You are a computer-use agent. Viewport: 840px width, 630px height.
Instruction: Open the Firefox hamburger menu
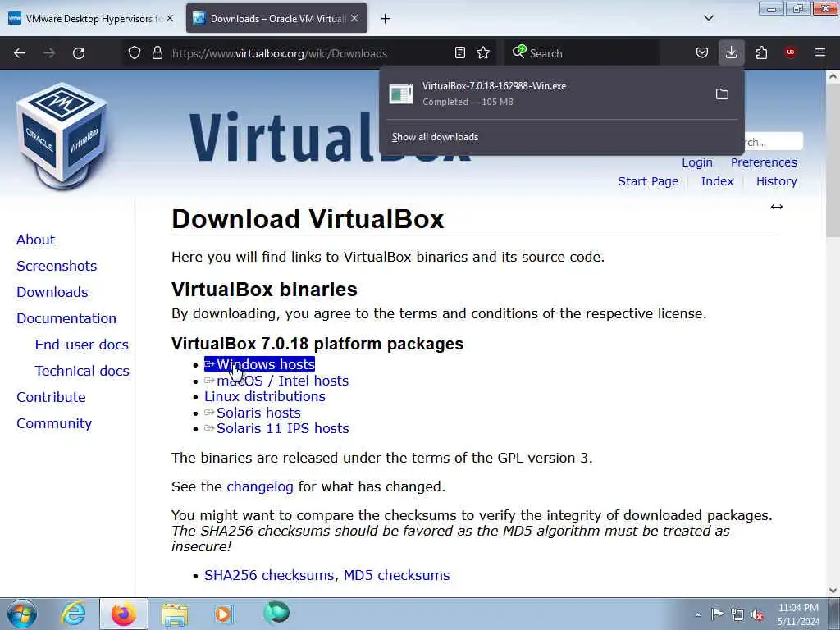click(x=820, y=52)
